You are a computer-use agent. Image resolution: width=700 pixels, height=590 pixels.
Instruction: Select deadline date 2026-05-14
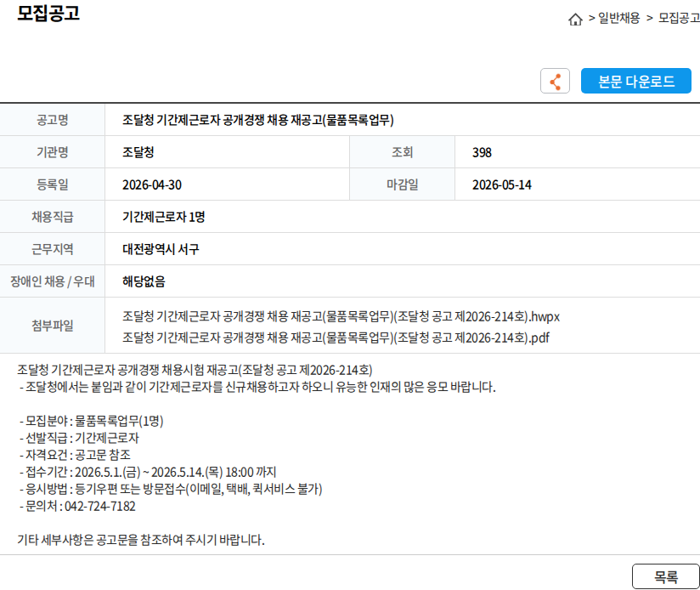[x=502, y=184]
